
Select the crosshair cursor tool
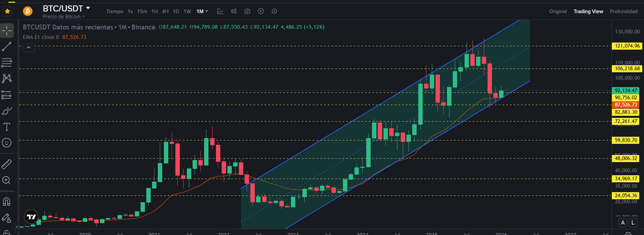7,30
